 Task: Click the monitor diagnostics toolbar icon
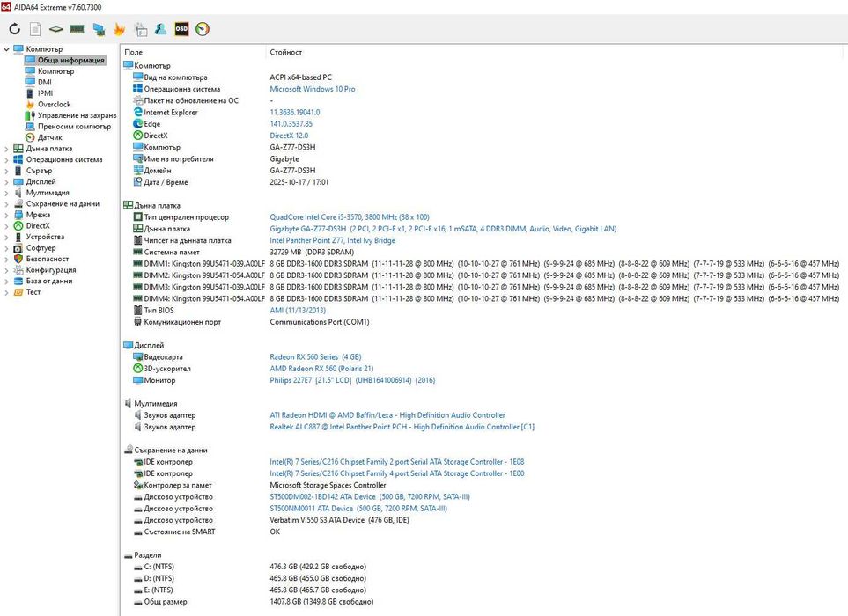(x=99, y=29)
